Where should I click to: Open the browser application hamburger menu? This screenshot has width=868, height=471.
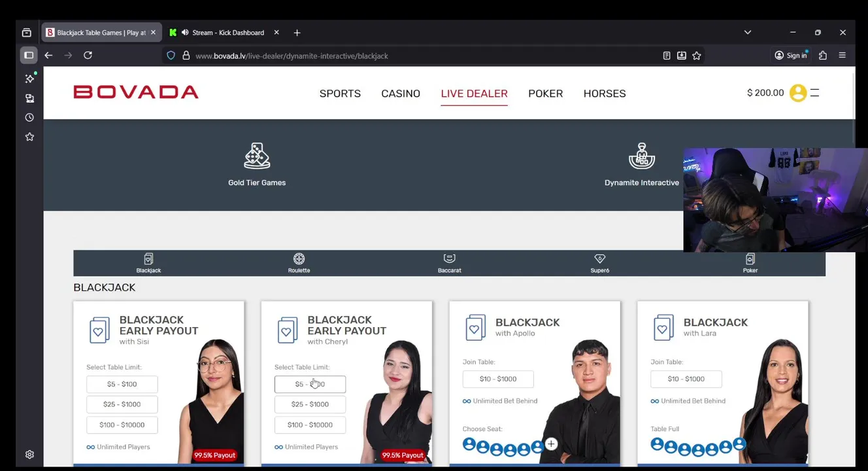pos(842,56)
